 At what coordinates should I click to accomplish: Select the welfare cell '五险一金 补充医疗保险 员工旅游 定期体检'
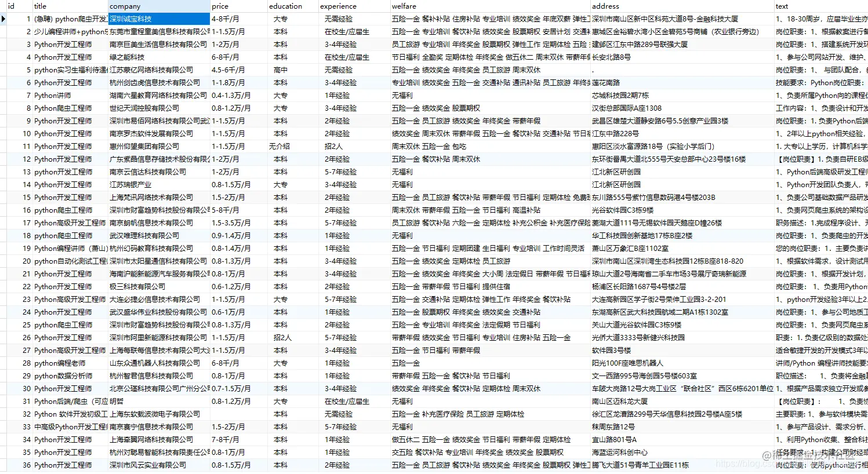[x=490, y=414]
